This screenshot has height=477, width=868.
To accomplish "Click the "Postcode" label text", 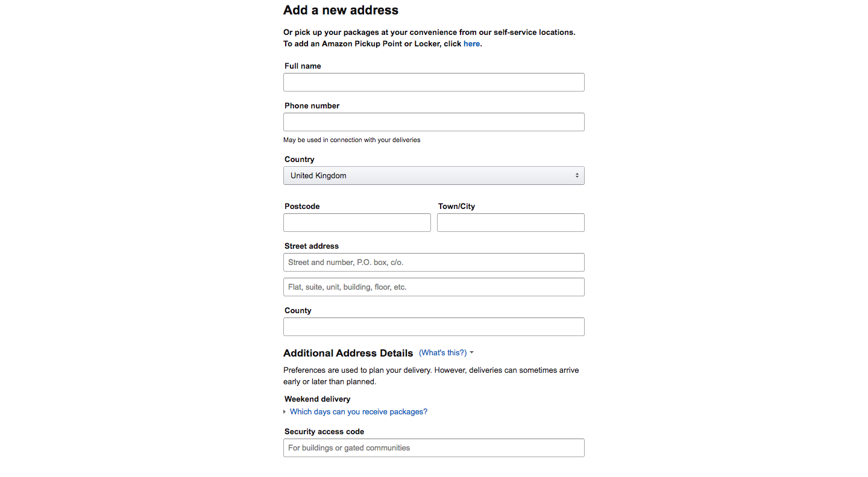I will tap(302, 207).
